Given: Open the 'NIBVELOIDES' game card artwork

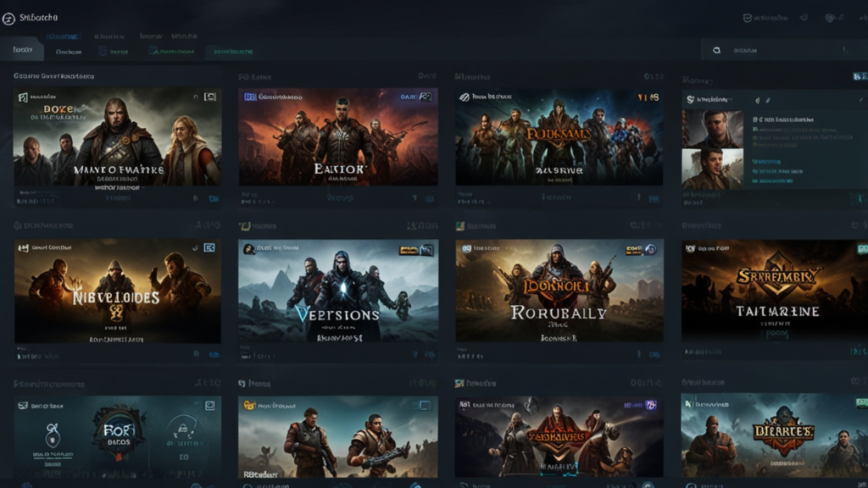Looking at the screenshot, I should point(117,291).
